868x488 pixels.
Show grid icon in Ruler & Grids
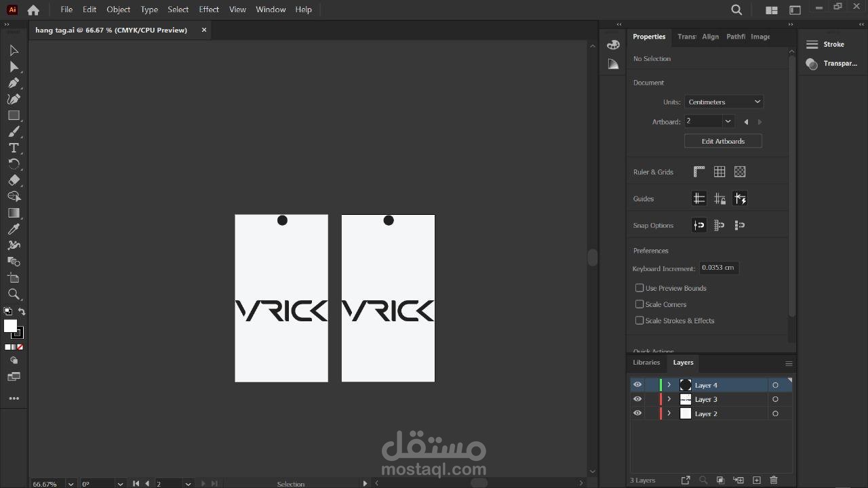coord(719,171)
